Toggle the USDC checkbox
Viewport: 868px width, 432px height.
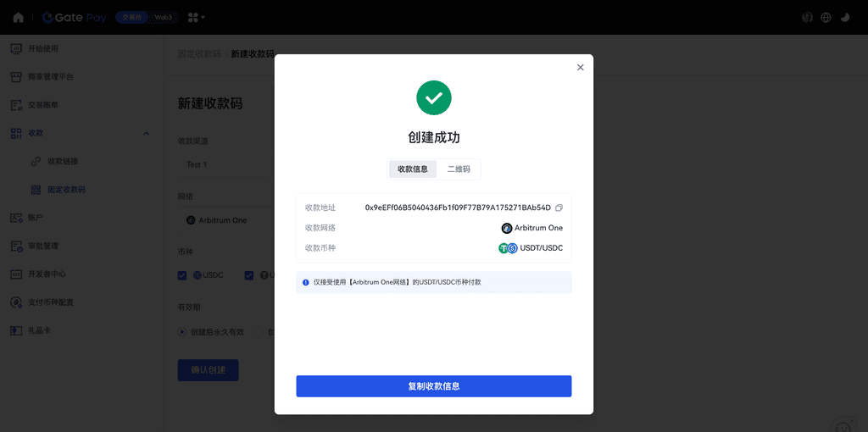click(x=182, y=275)
